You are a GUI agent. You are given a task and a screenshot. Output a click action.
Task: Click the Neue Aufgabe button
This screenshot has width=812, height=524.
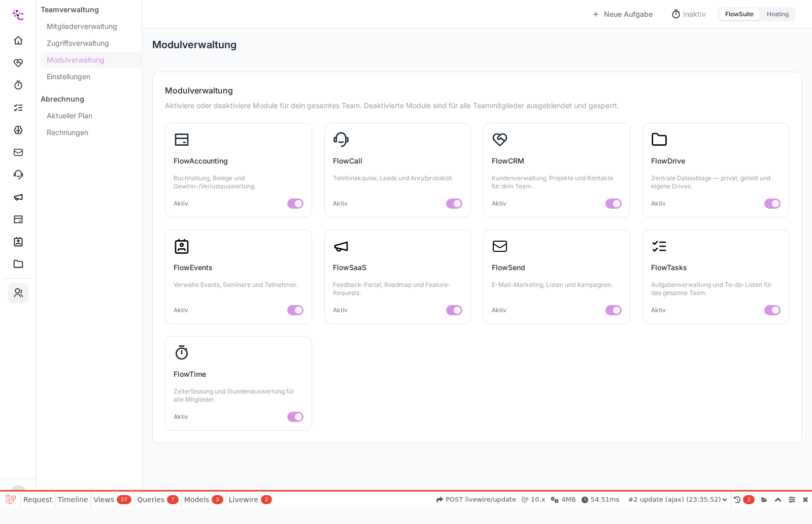(x=622, y=14)
